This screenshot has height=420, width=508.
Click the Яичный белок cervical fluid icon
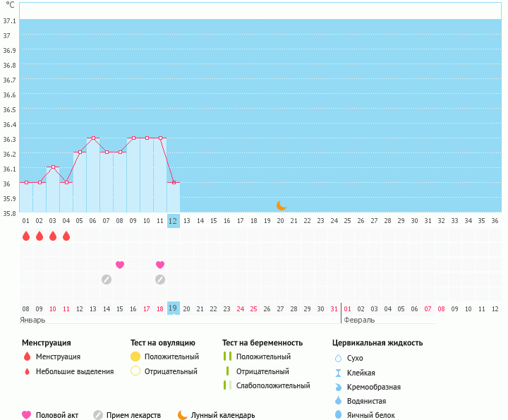pos(337,415)
